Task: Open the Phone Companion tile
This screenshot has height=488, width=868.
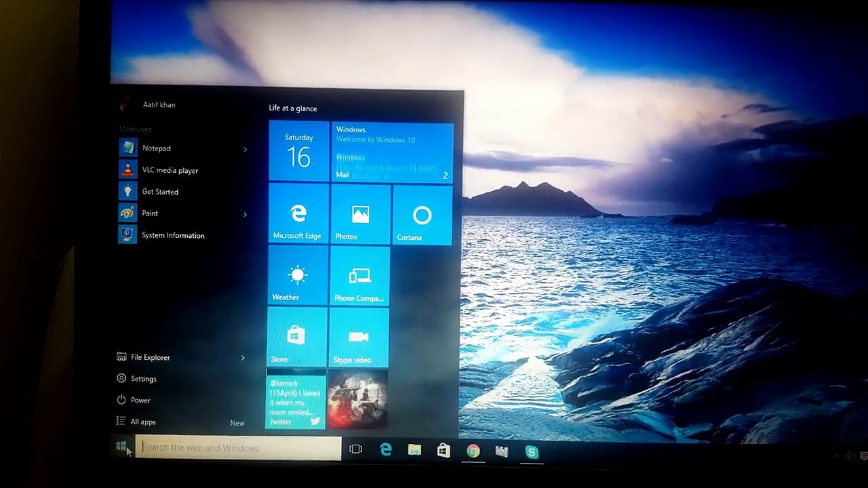Action: pyautogui.click(x=359, y=276)
